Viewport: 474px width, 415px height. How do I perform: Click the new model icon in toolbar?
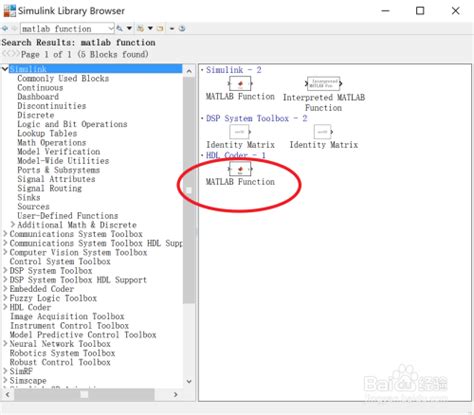point(140,28)
